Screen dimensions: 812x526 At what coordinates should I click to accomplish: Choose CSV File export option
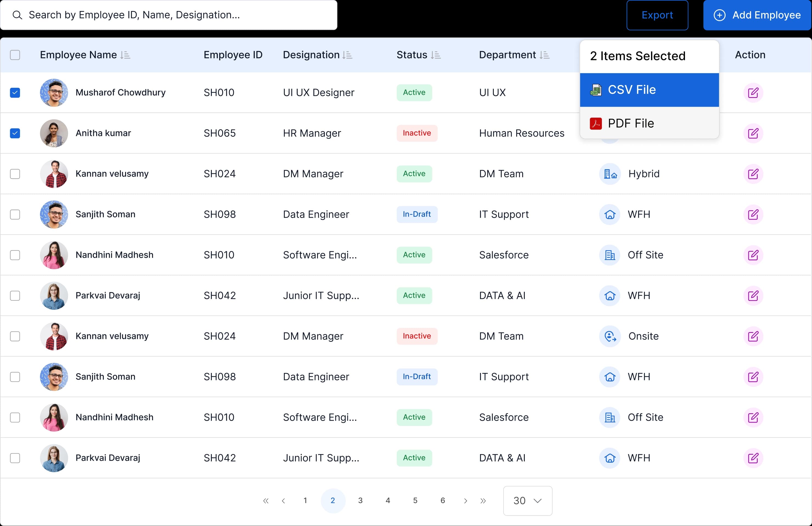pos(649,90)
